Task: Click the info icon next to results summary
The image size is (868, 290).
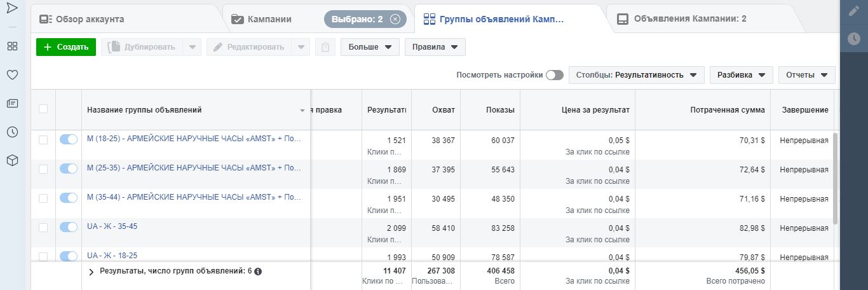Action: click(258, 272)
